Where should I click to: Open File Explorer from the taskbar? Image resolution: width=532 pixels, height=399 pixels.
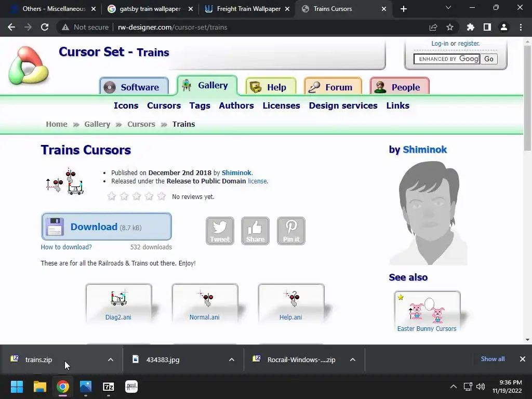click(39, 387)
